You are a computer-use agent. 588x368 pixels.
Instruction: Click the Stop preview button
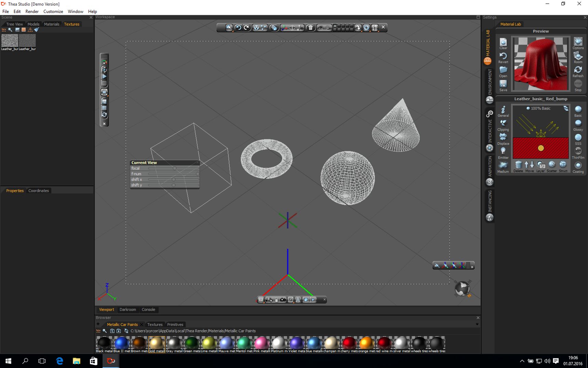click(578, 86)
